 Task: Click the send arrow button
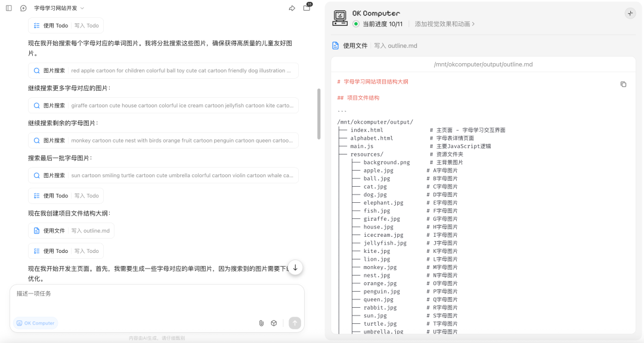(x=295, y=323)
